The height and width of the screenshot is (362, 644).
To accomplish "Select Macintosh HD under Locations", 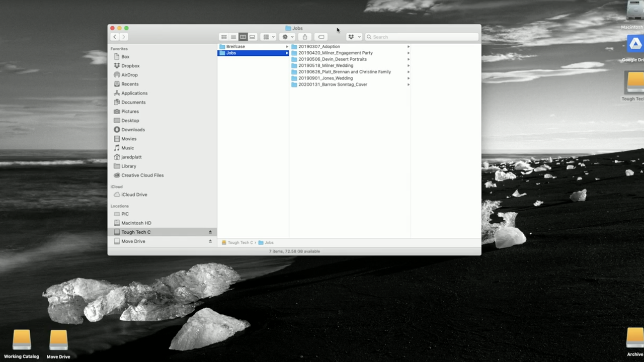I will tap(136, 223).
